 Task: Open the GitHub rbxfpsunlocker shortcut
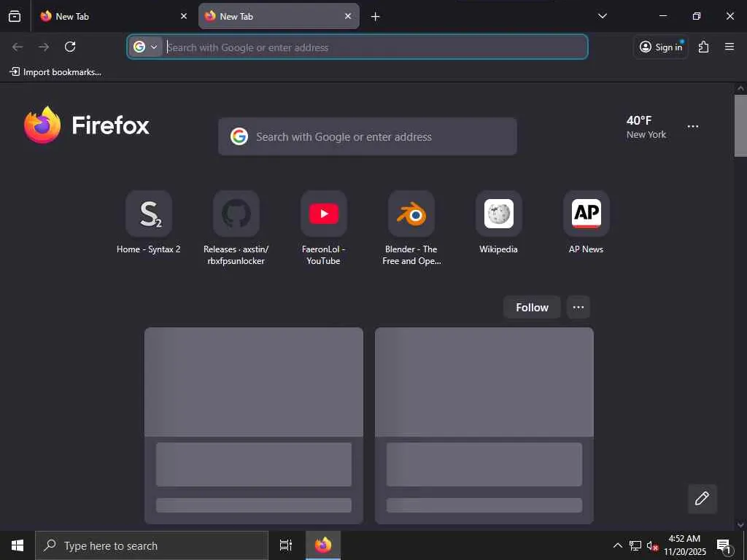(x=236, y=228)
